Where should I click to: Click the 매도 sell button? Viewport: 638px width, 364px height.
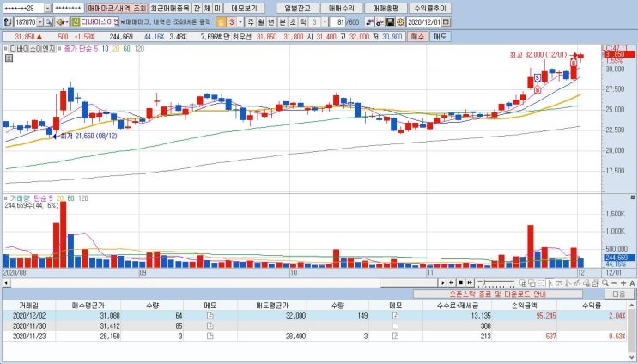pos(440,37)
